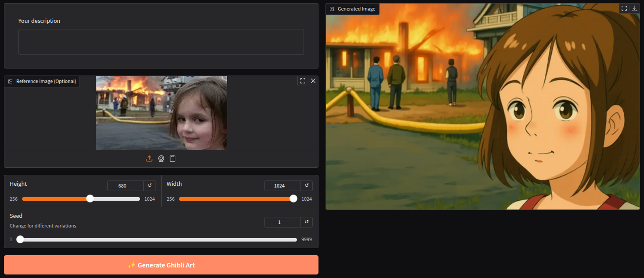Open the webcam capture icon
The height and width of the screenshot is (278, 644).
point(161,159)
